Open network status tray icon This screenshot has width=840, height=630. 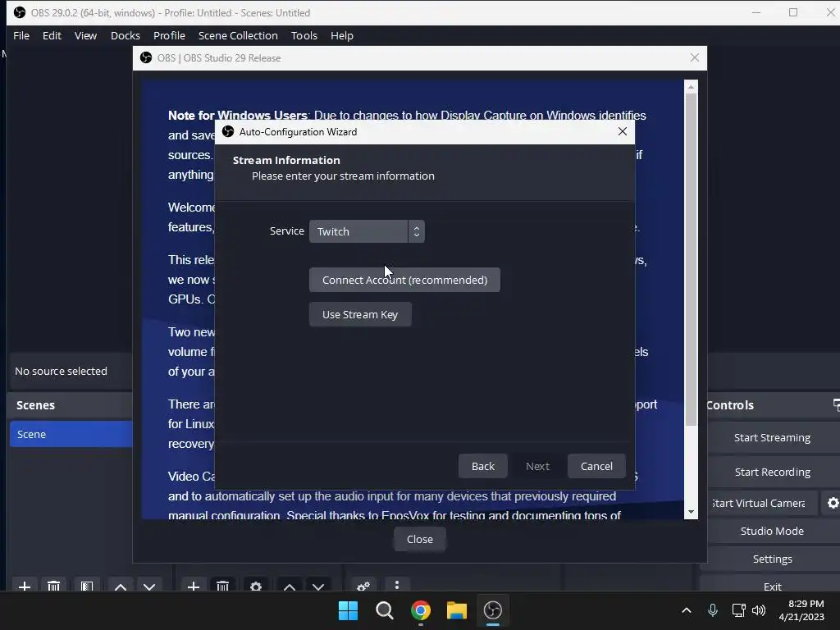click(x=739, y=610)
